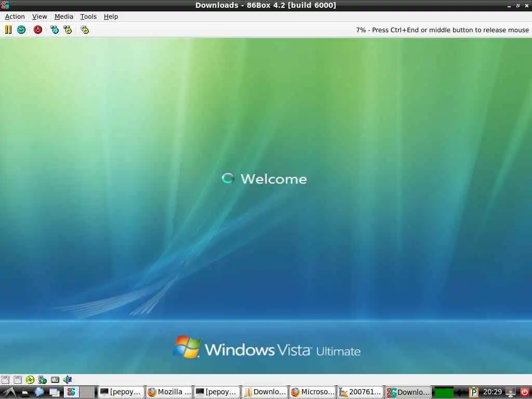Click the 86Box launcher icon in taskbar

point(71,392)
